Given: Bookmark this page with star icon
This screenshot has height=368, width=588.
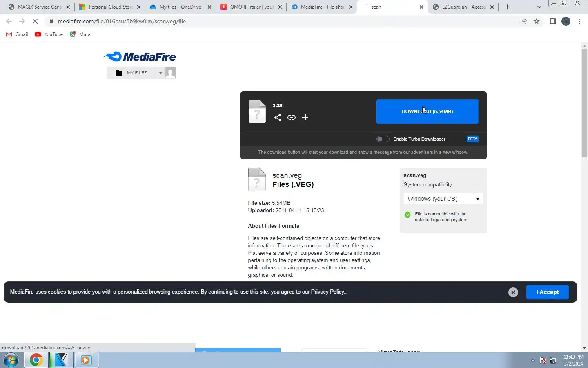Looking at the screenshot, I should pos(537,21).
